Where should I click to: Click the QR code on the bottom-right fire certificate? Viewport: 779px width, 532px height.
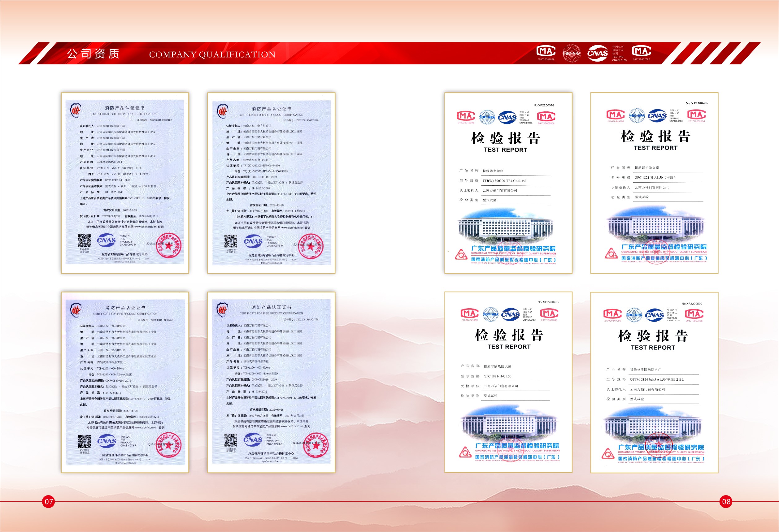(231, 440)
